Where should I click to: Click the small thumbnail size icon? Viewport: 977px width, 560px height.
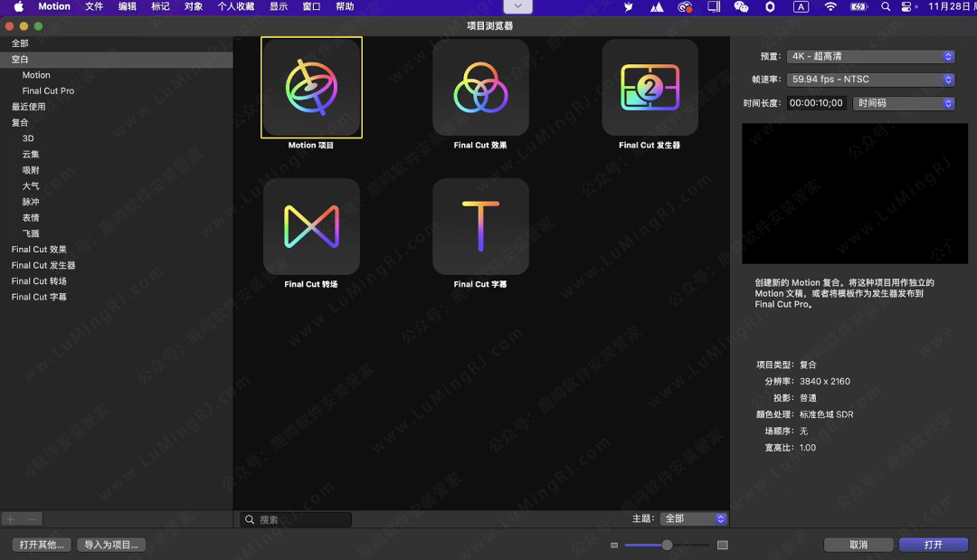614,546
